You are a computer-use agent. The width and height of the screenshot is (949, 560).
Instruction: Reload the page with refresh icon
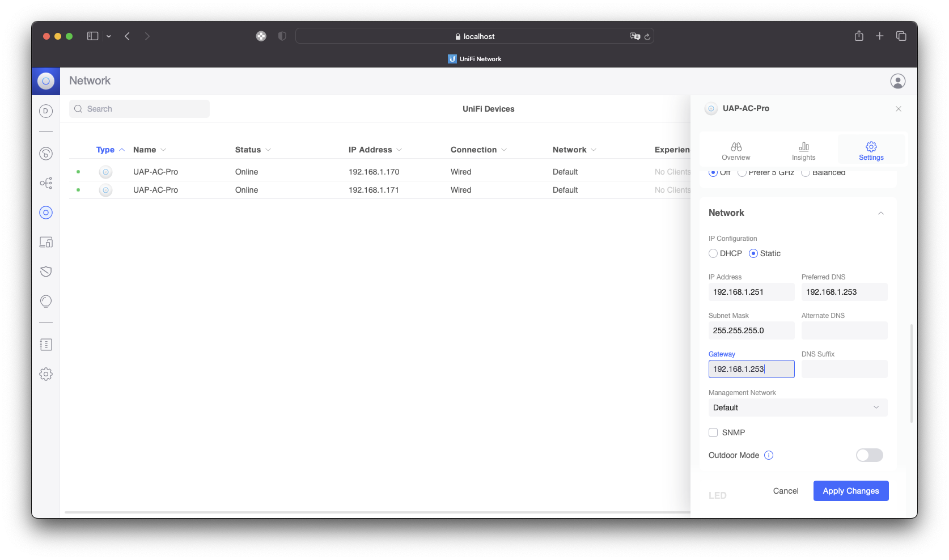click(647, 37)
